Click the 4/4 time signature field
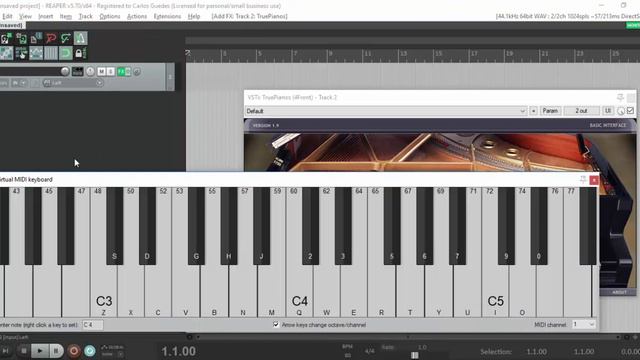 tap(370, 351)
